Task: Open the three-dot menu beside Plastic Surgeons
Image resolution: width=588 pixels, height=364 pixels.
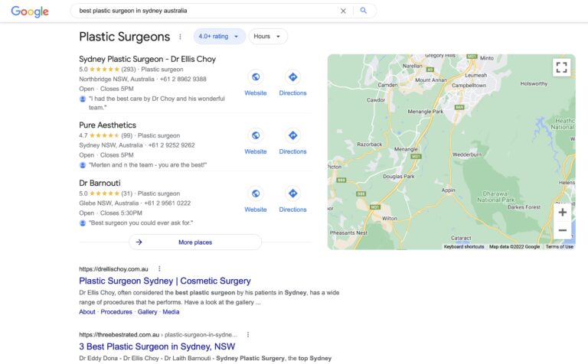Action: click(180, 37)
